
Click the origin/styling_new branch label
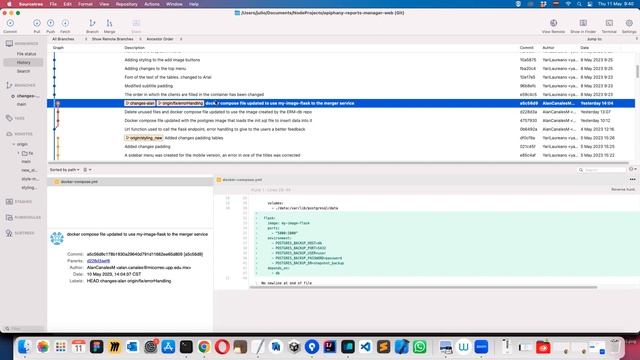[144, 138]
